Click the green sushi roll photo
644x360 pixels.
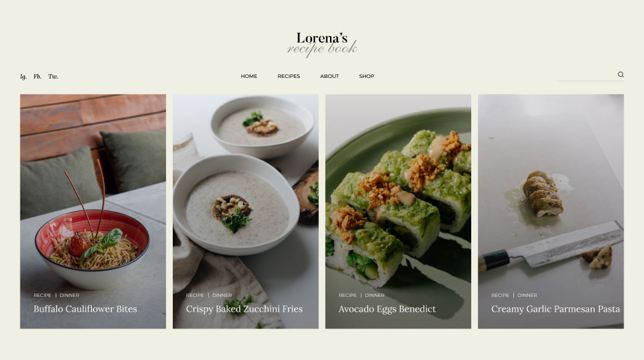pyautogui.click(x=398, y=193)
